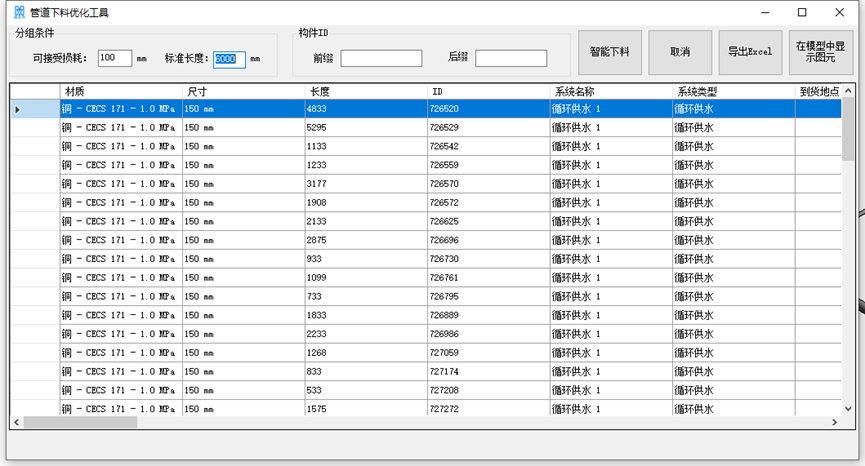This screenshot has width=865, height=466.
Task: Click the app icon in title bar
Action: coord(17,13)
